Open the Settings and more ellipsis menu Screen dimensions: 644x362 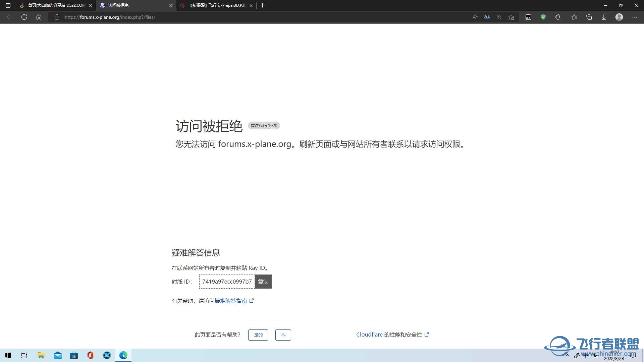635,17
